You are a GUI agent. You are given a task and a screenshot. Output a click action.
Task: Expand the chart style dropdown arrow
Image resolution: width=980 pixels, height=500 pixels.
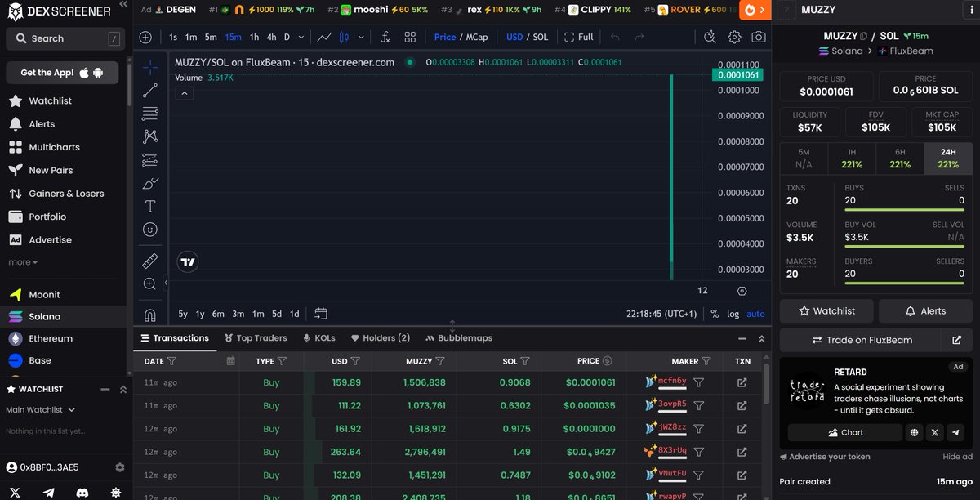(x=360, y=37)
